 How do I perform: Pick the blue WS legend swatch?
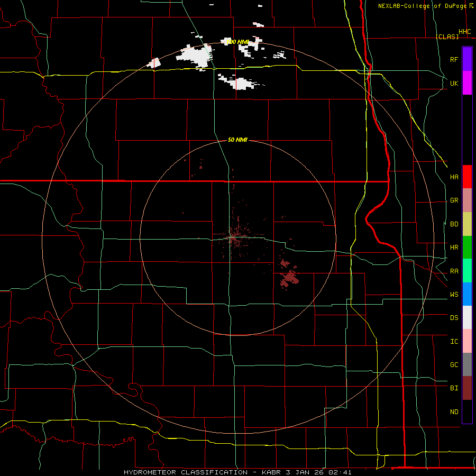pos(467,294)
